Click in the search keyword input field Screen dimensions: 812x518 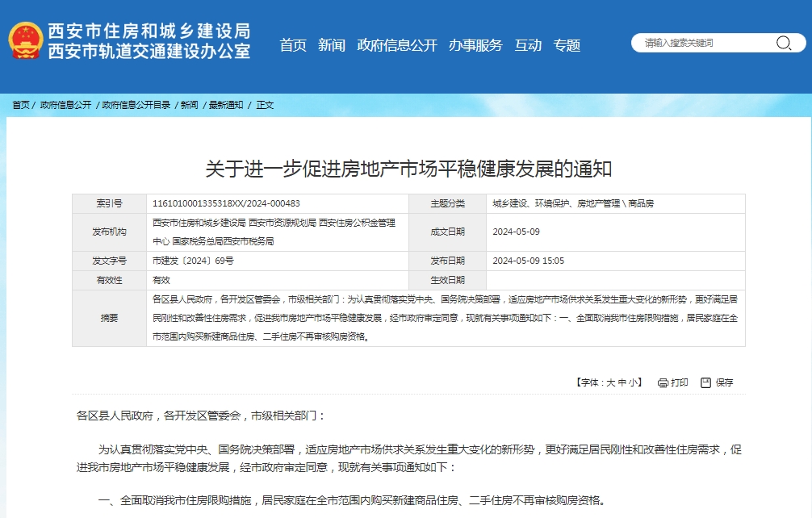point(702,44)
